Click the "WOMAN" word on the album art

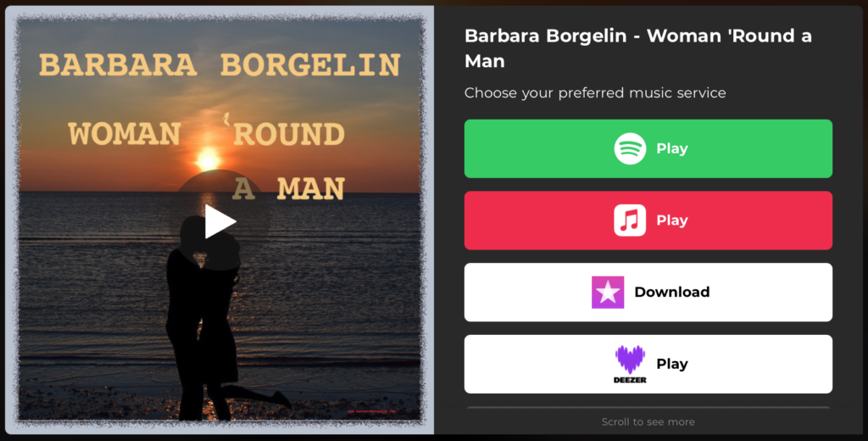click(x=125, y=134)
